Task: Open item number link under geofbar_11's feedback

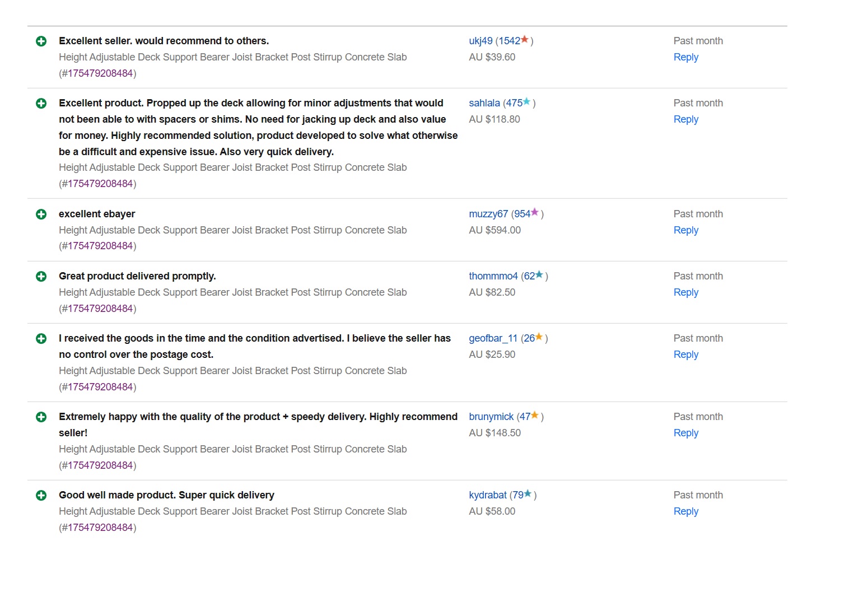Action: coord(100,387)
